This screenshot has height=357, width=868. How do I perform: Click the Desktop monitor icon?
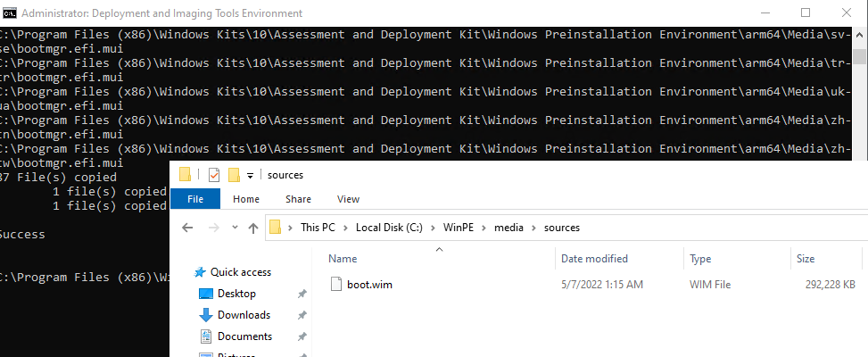pos(205,294)
